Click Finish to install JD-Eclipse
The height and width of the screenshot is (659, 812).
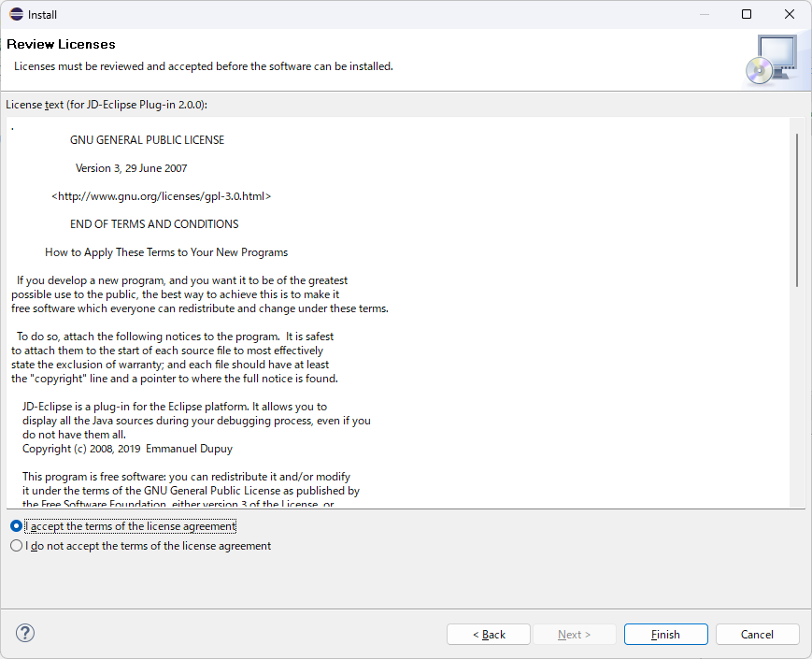point(665,634)
